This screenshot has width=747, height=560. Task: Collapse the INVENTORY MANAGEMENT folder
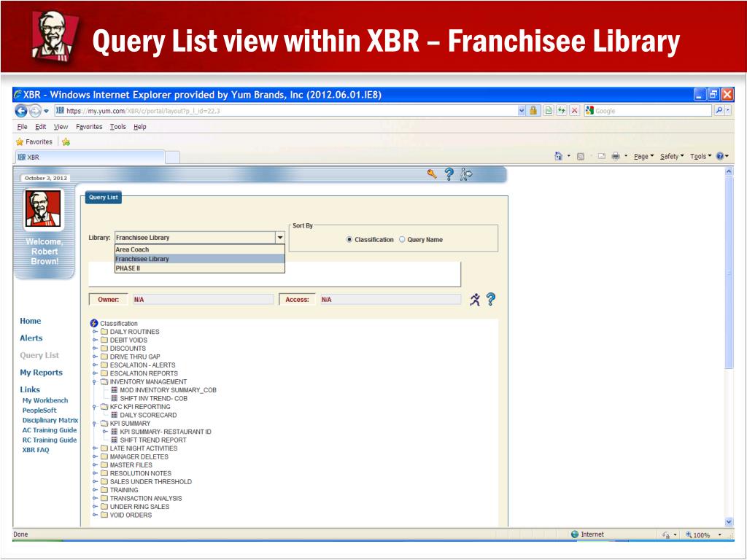point(94,382)
